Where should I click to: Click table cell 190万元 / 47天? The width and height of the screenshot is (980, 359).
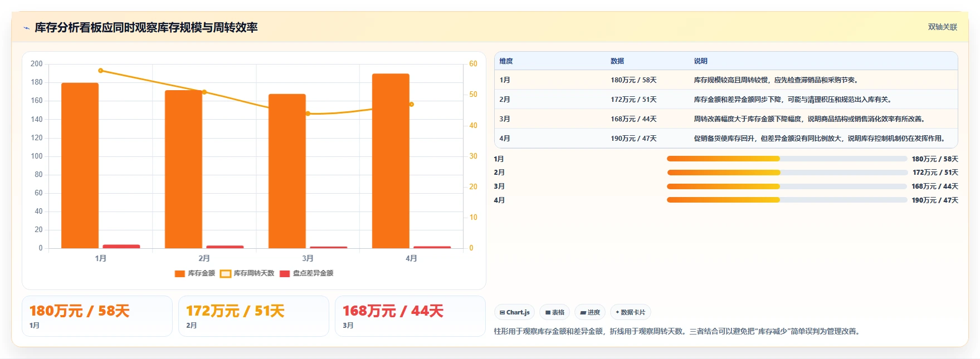[633, 139]
